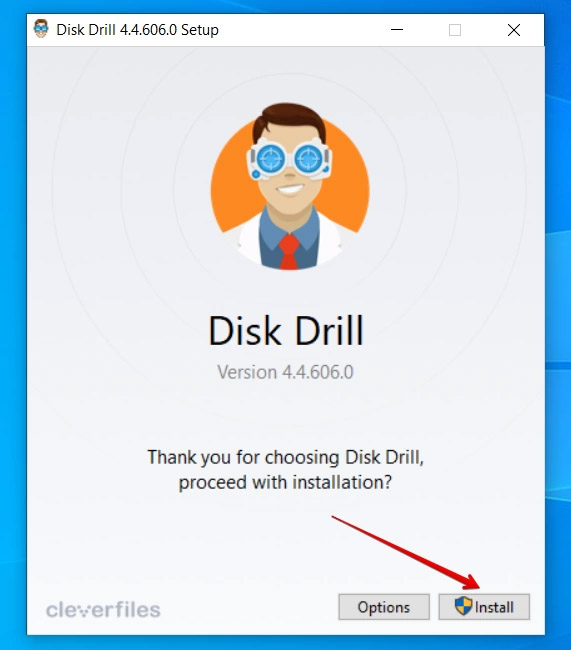
Task: Click the Install button
Action: [x=484, y=607]
